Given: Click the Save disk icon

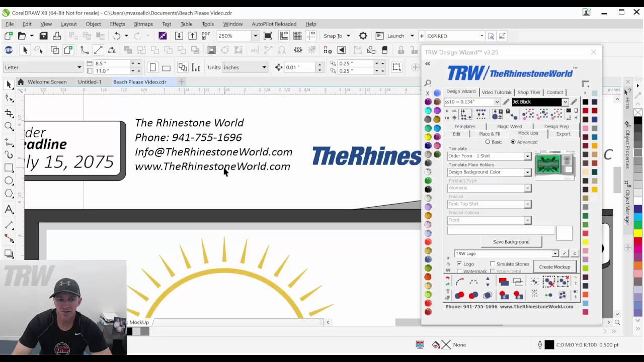Looking at the screenshot, I should pyautogui.click(x=44, y=36).
